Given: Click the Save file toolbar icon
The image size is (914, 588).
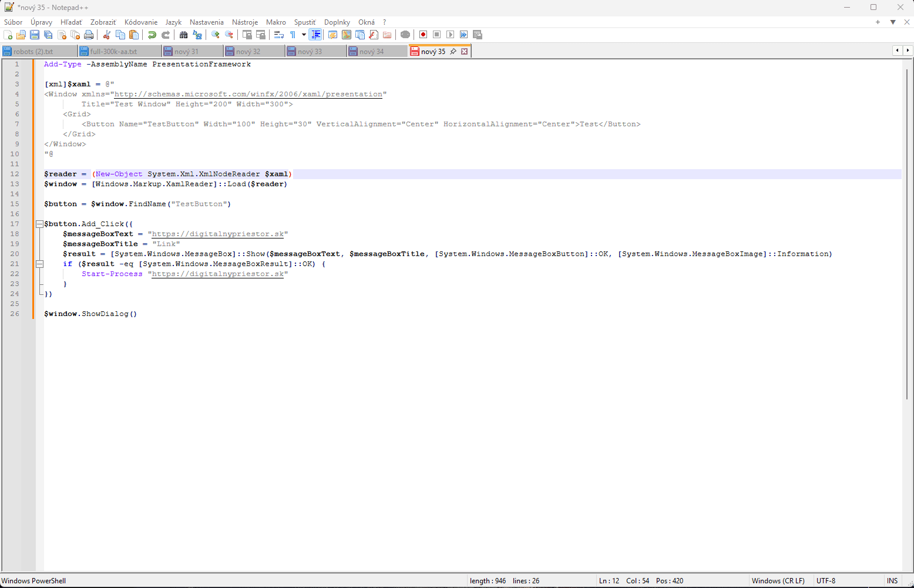Looking at the screenshot, I should click(35, 35).
